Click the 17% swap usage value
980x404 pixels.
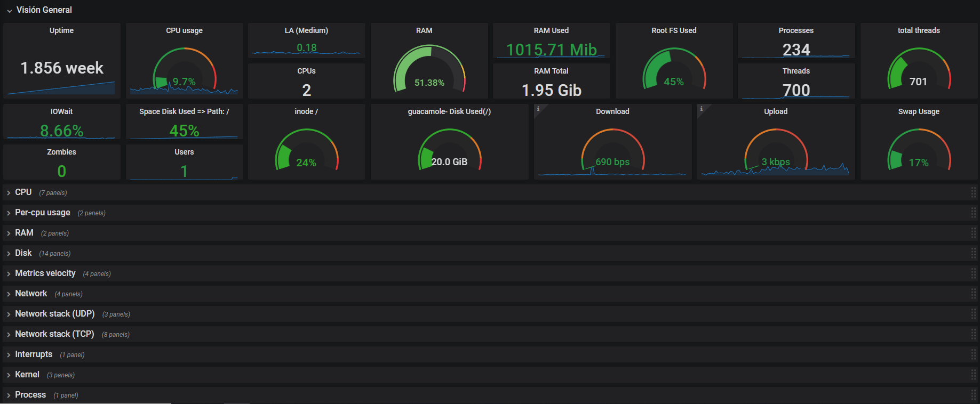click(x=919, y=163)
